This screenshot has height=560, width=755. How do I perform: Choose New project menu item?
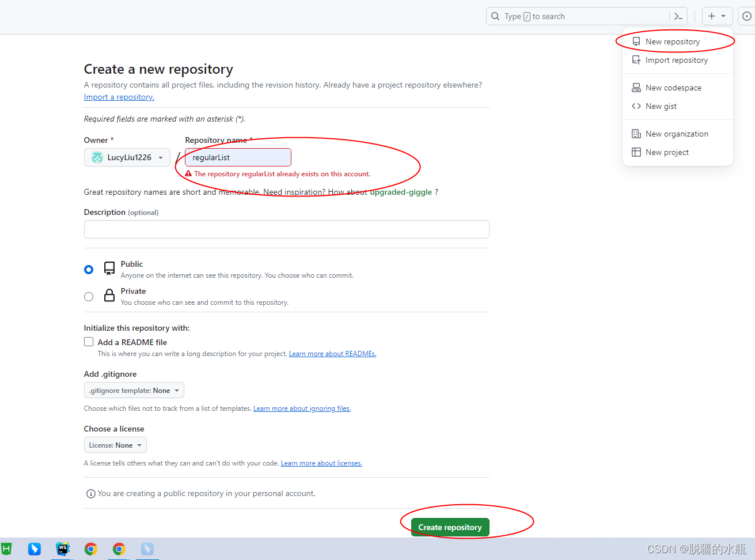point(678,152)
